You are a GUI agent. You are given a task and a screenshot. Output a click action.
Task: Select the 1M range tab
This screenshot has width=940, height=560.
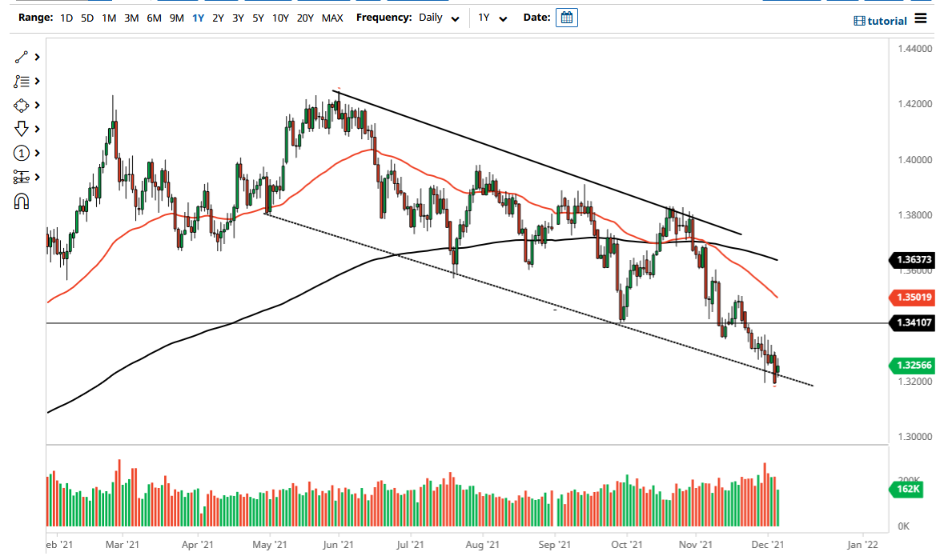click(109, 17)
